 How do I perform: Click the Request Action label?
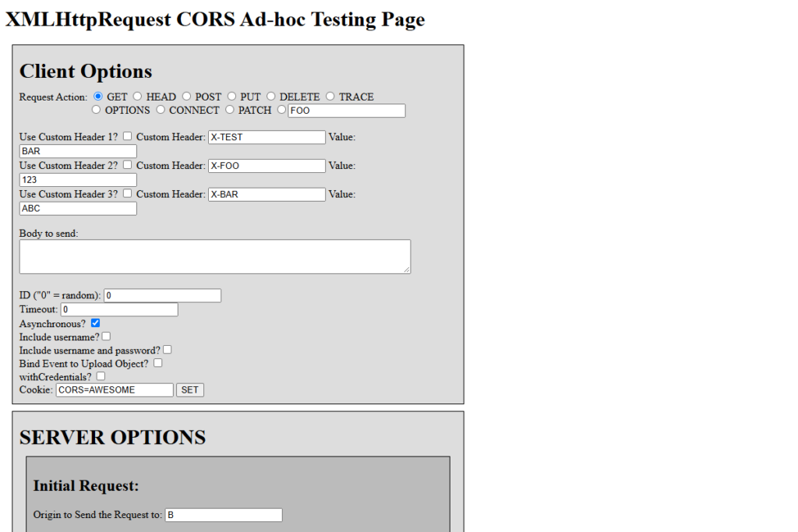[x=54, y=97]
